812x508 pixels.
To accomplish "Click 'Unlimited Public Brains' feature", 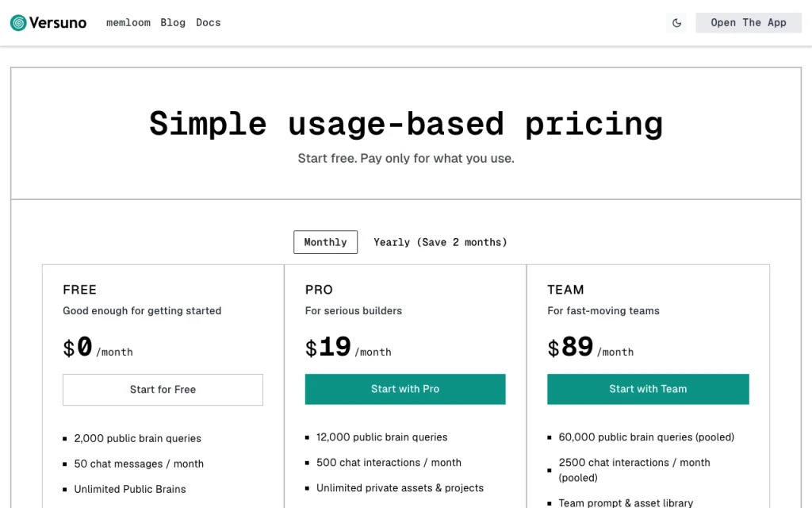I will coord(130,489).
